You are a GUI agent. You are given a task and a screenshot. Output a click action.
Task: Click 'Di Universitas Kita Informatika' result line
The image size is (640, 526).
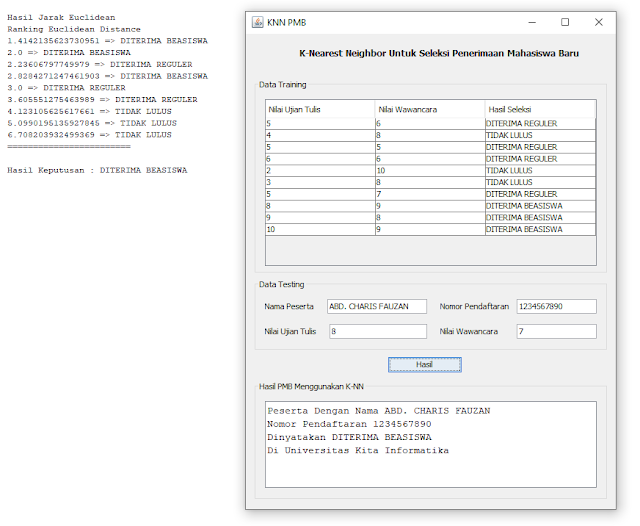[x=358, y=451]
